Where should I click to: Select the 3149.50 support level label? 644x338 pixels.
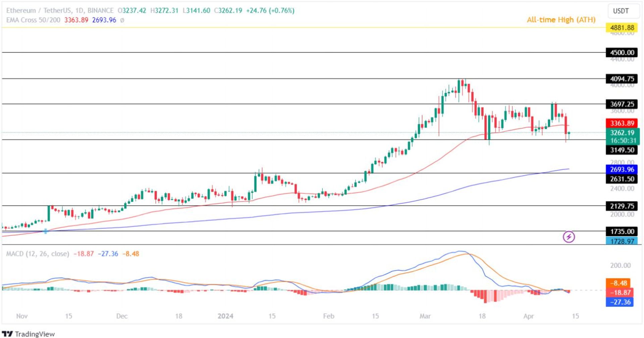tap(622, 150)
